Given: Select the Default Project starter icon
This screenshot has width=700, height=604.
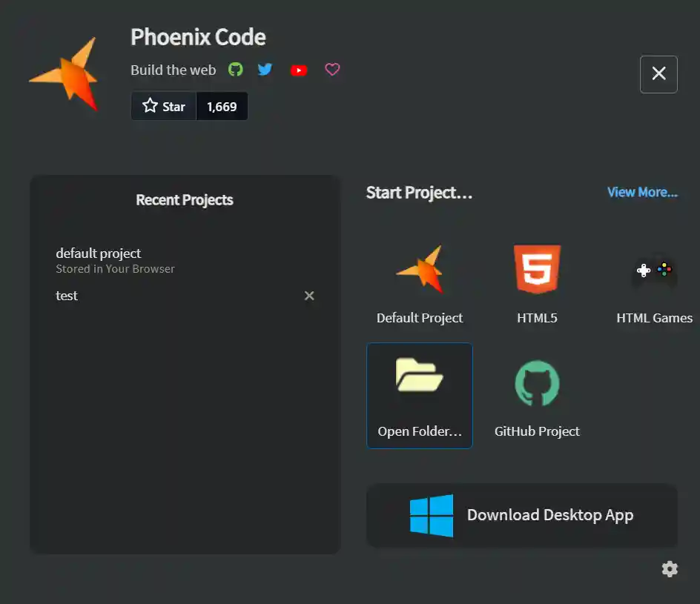Looking at the screenshot, I should pos(420,269).
